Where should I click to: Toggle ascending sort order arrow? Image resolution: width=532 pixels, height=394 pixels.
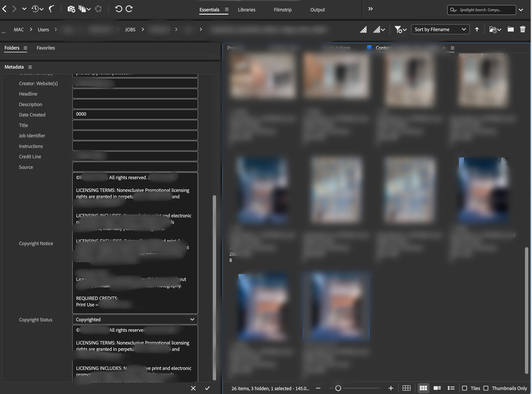(x=477, y=29)
